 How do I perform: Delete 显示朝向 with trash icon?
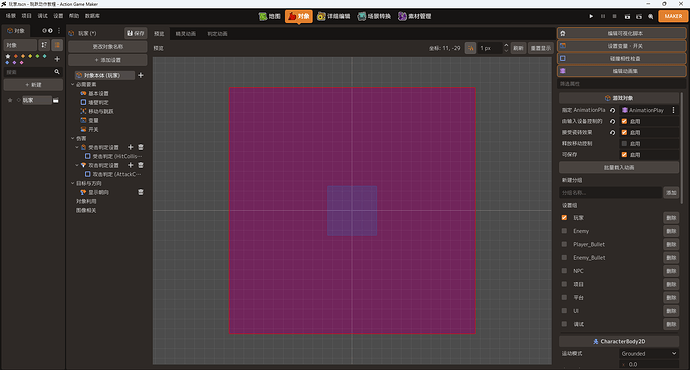tap(141, 192)
